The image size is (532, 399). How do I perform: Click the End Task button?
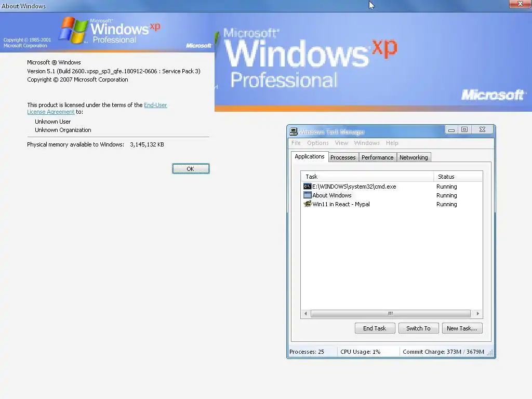(x=375, y=328)
